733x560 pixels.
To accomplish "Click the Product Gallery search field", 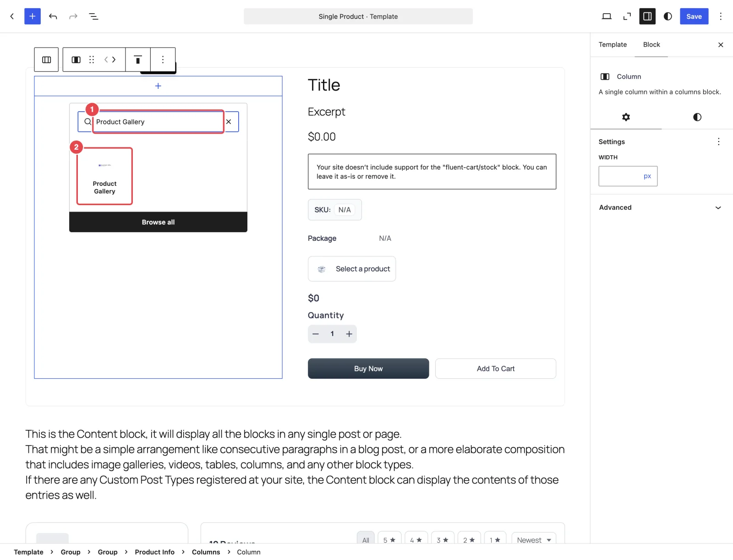I will (158, 122).
